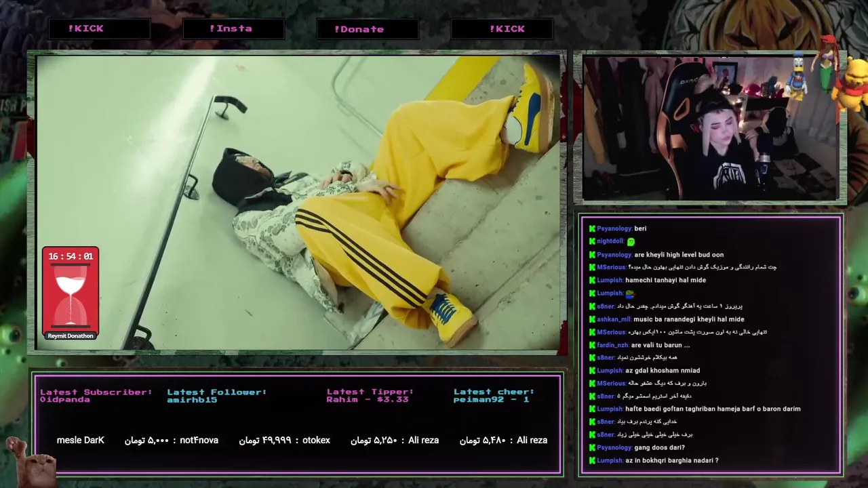
Task: Click latest follower name 'amirhb15'
Action: (x=192, y=400)
